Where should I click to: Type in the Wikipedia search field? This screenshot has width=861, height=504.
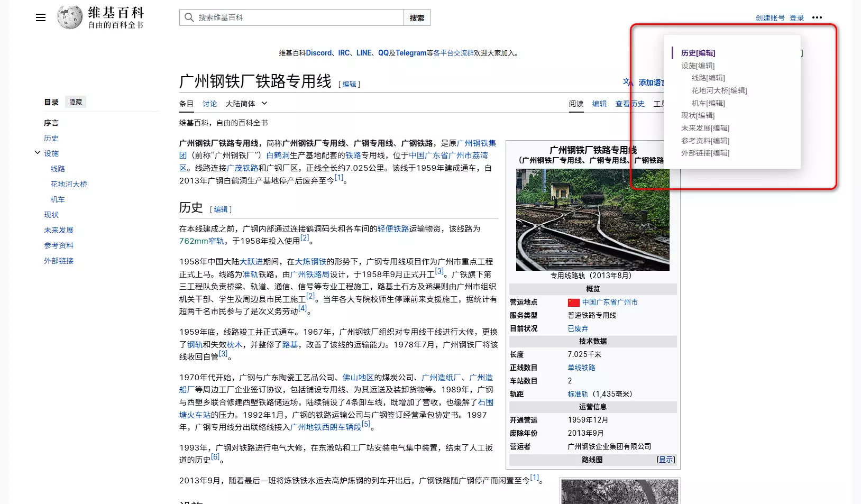click(299, 17)
